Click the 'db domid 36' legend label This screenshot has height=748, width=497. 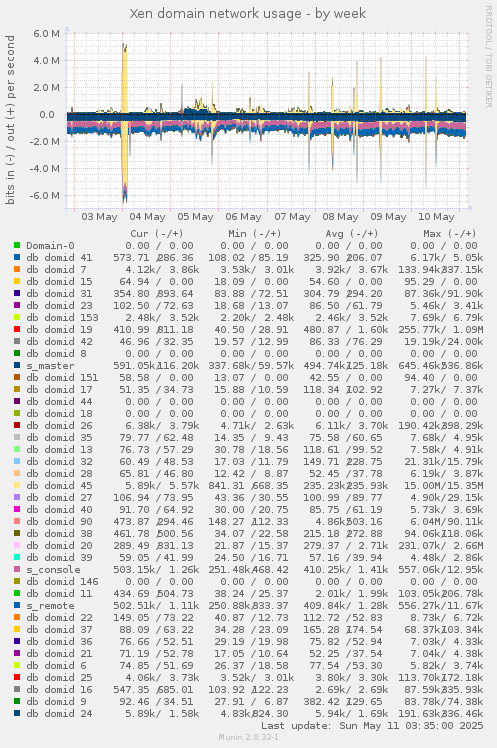[59, 642]
